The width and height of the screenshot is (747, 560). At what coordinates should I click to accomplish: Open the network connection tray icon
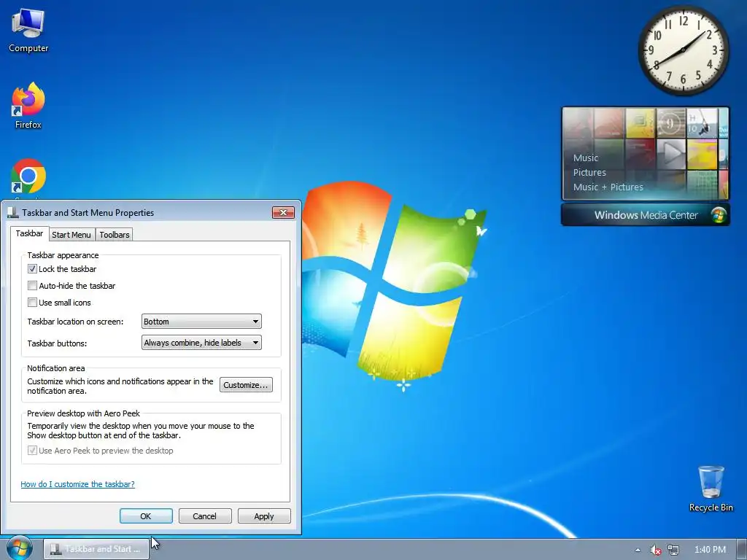pos(673,550)
